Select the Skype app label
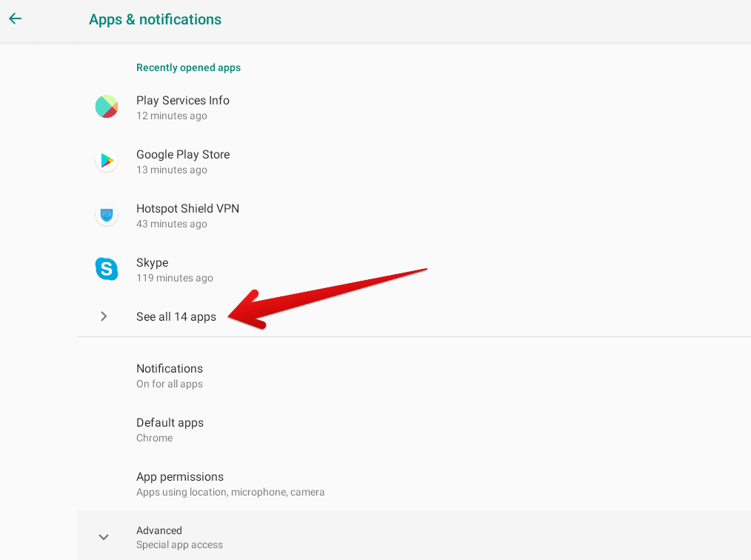 (x=153, y=263)
